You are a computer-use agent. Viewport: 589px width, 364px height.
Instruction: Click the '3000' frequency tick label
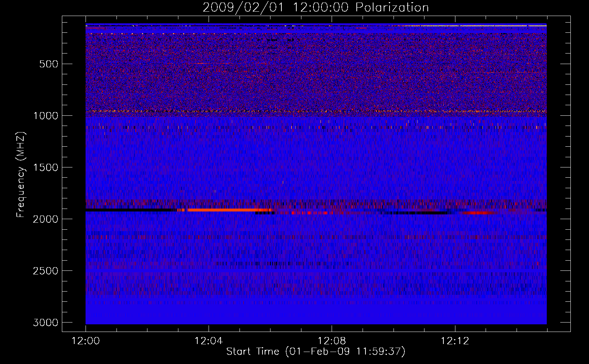point(46,323)
